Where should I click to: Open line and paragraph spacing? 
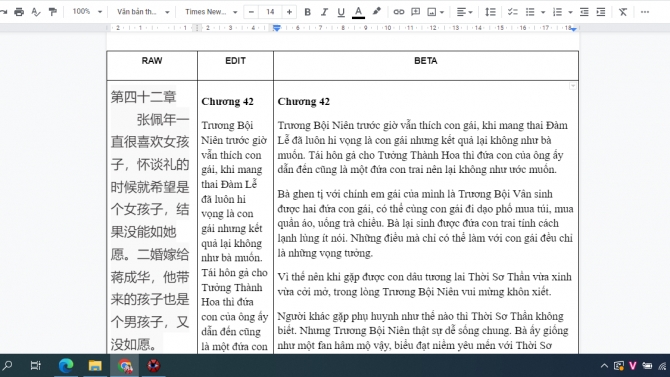pyautogui.click(x=490, y=12)
